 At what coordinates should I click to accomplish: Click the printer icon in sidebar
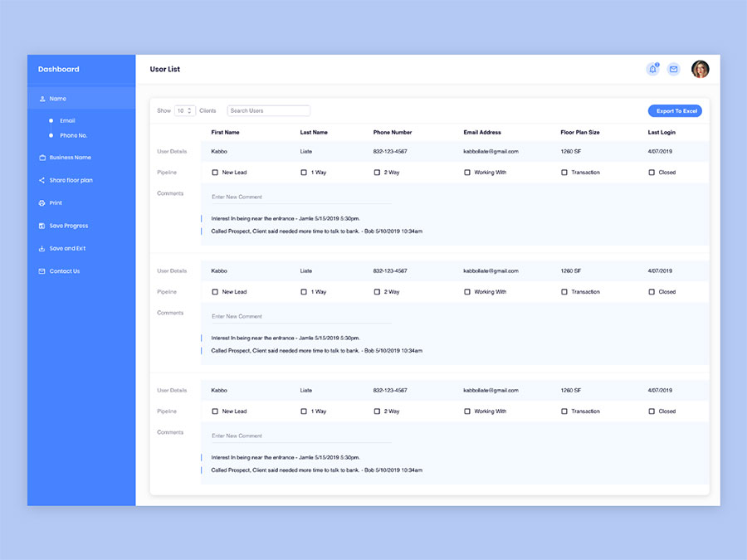pos(42,203)
